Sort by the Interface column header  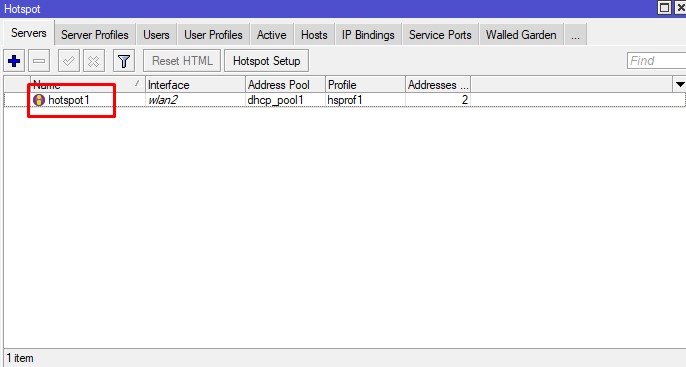click(195, 84)
